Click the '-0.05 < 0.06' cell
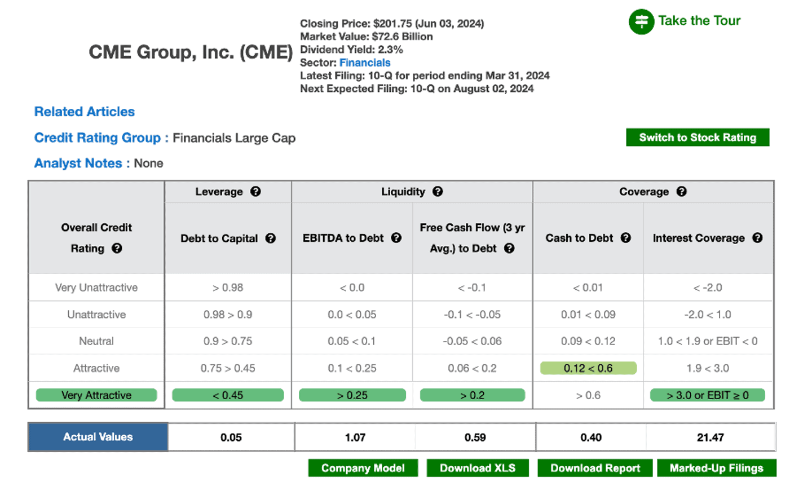The height and width of the screenshot is (504, 812). tap(473, 341)
